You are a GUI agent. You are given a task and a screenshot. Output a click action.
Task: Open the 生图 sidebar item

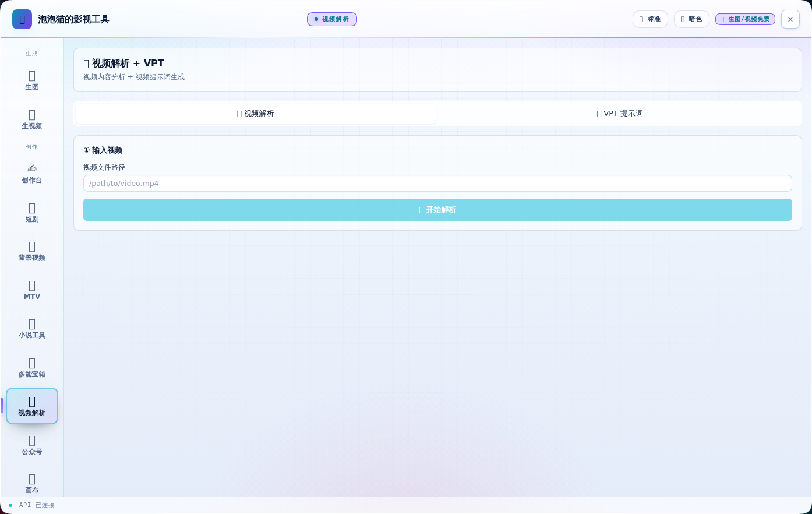pos(32,80)
